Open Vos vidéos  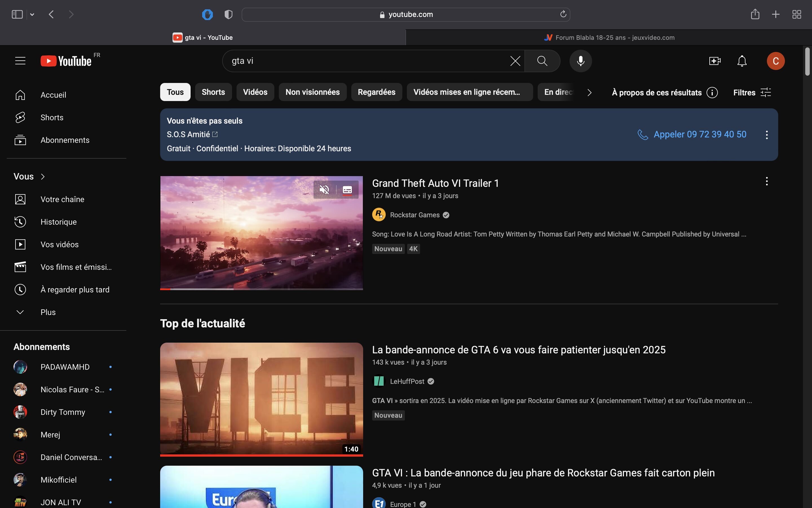coord(67,244)
